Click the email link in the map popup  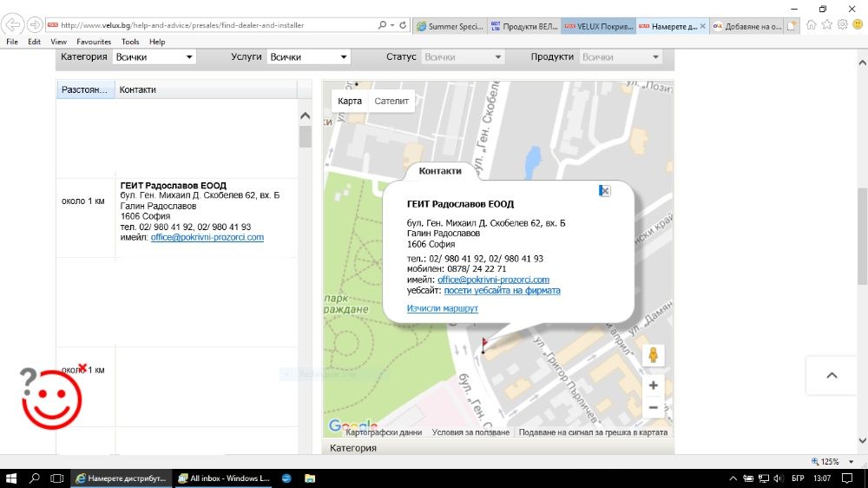[x=493, y=280]
